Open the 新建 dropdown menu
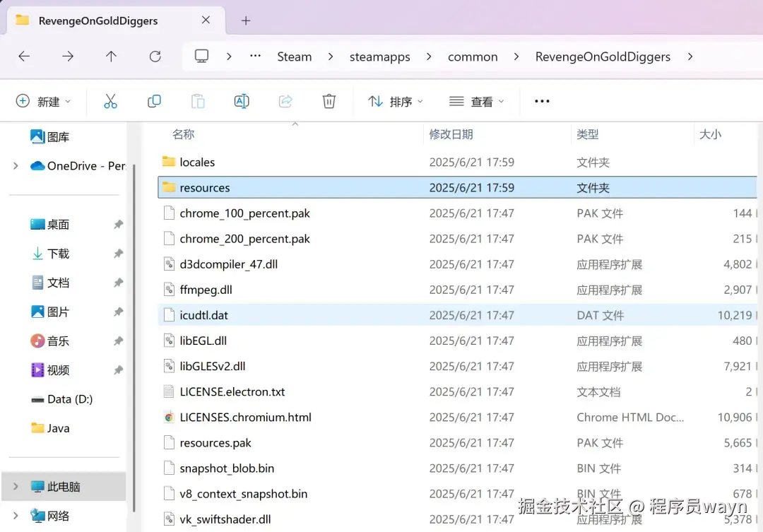Viewport: 763px width, 532px height. click(43, 101)
